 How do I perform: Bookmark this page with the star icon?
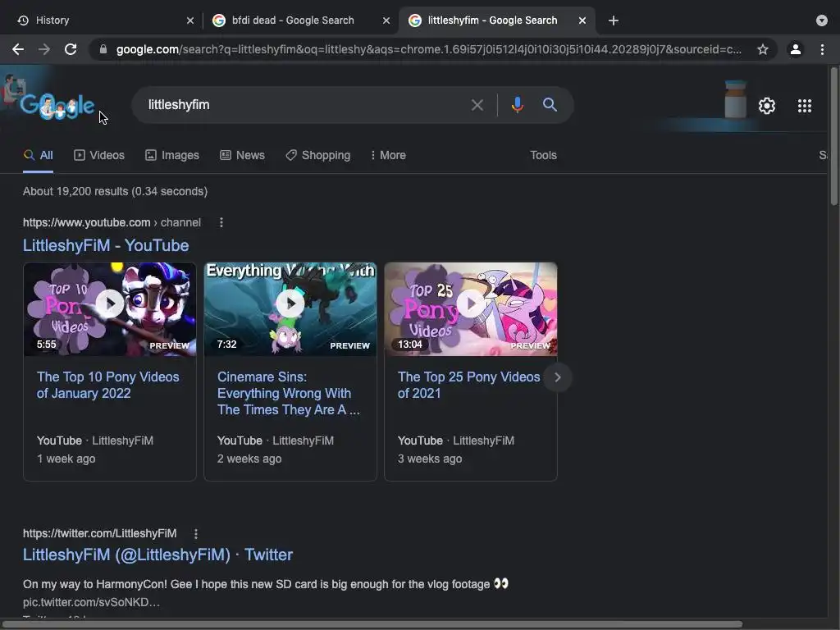point(762,49)
